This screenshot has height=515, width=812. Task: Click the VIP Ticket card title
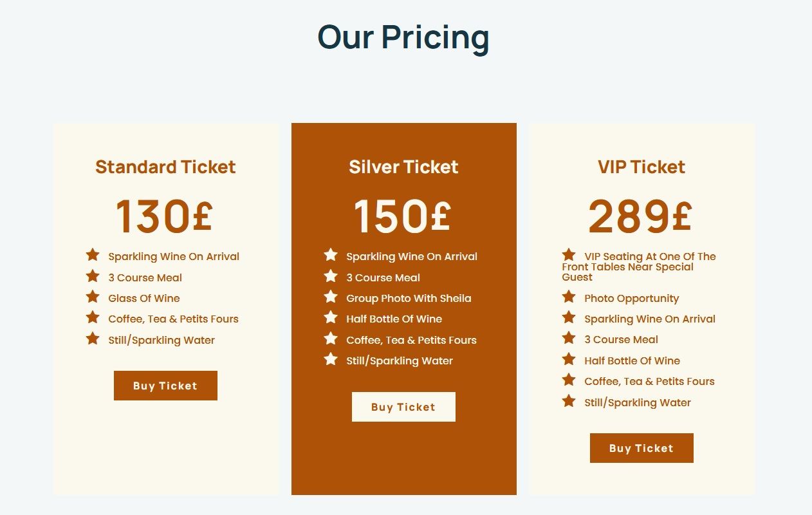coord(641,167)
